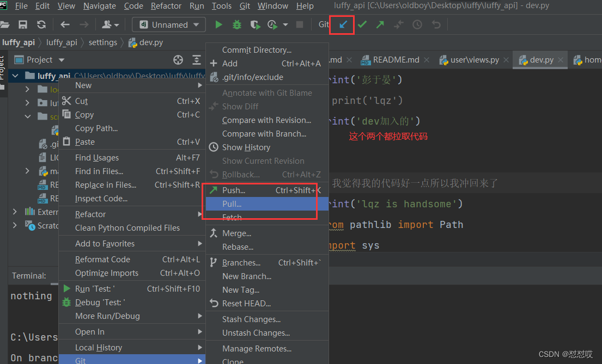
Task: Click the settings breadcrumb in navigation bar
Action: tap(103, 42)
